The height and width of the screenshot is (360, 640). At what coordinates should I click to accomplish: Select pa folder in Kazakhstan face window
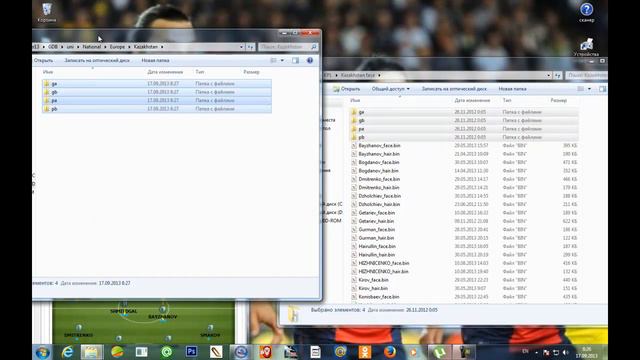464,129
